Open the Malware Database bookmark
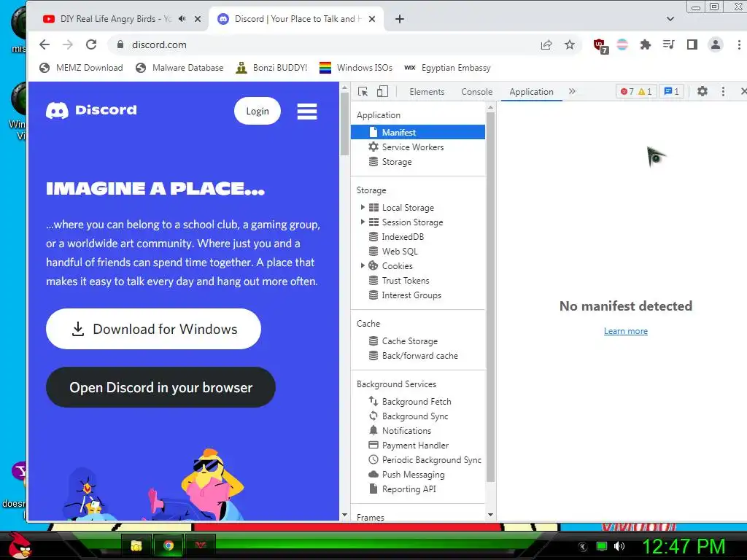The width and height of the screenshot is (747, 560). (x=179, y=68)
